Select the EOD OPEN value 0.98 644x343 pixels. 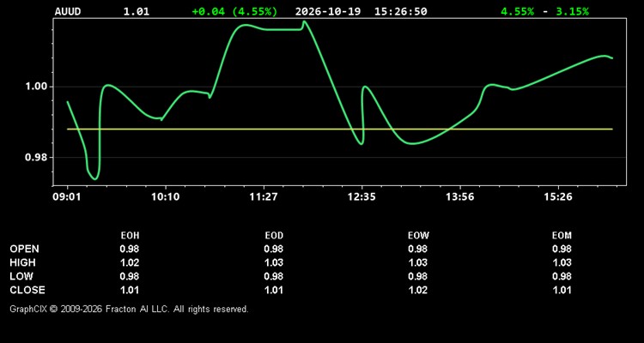[x=274, y=249]
